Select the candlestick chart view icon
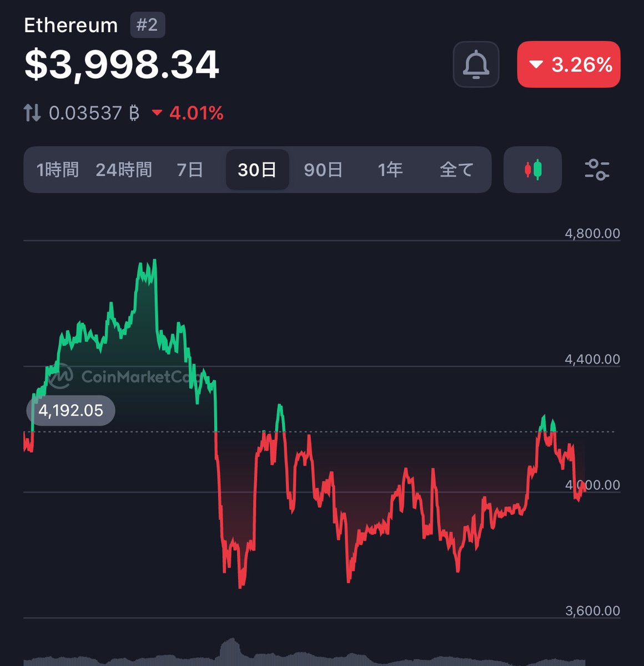The image size is (644, 666). [x=532, y=170]
